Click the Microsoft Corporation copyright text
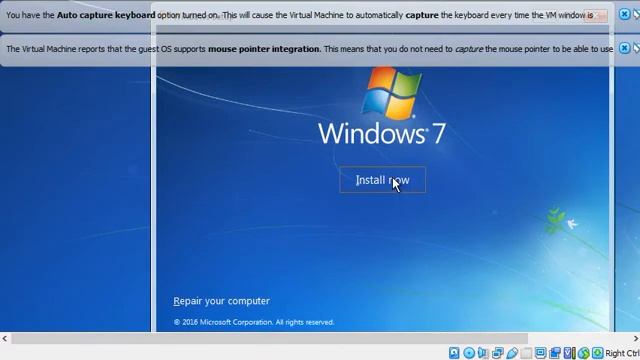640x360 pixels. coord(253,322)
